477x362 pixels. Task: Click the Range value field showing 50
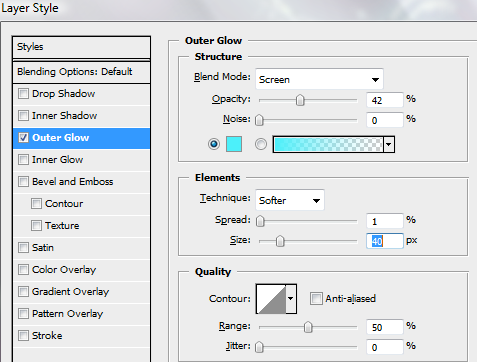(x=385, y=327)
